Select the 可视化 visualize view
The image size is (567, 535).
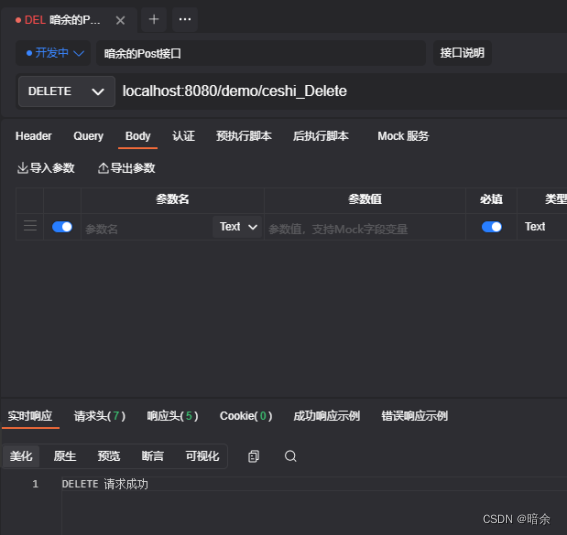click(202, 456)
